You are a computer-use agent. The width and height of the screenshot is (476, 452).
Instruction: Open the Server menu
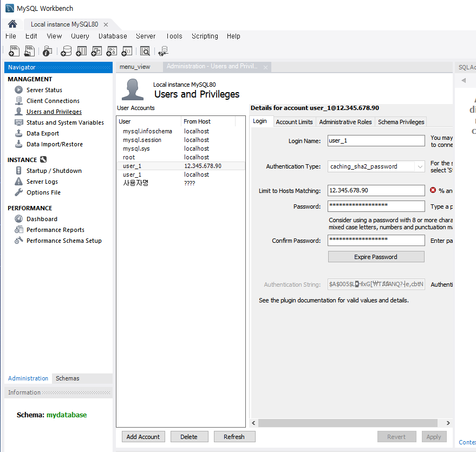[146, 36]
